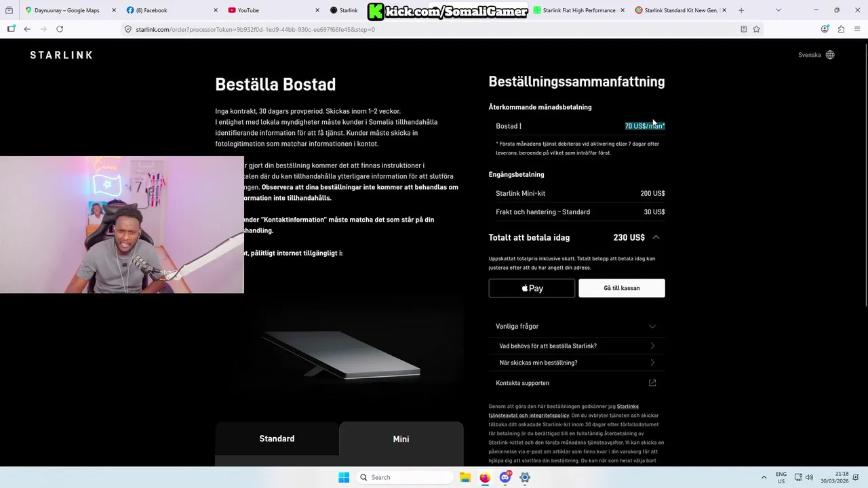Open the browser extensions puzzle icon

[x=841, y=29]
